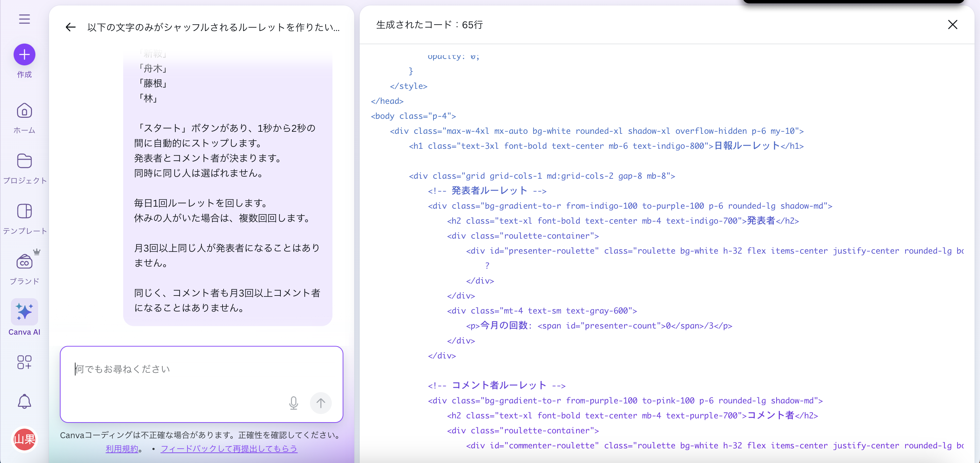Open the apps grid icon
This screenshot has height=463, width=980.
(x=24, y=362)
